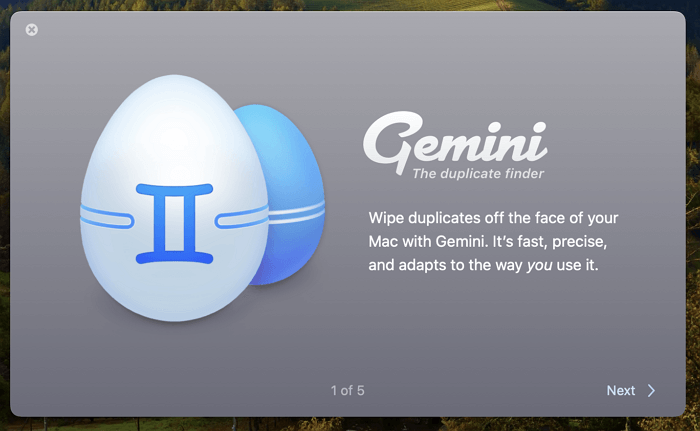Click the desktop wallpaper above the dialog
The width and height of the screenshot is (700, 431).
pyautogui.click(x=350, y=5)
